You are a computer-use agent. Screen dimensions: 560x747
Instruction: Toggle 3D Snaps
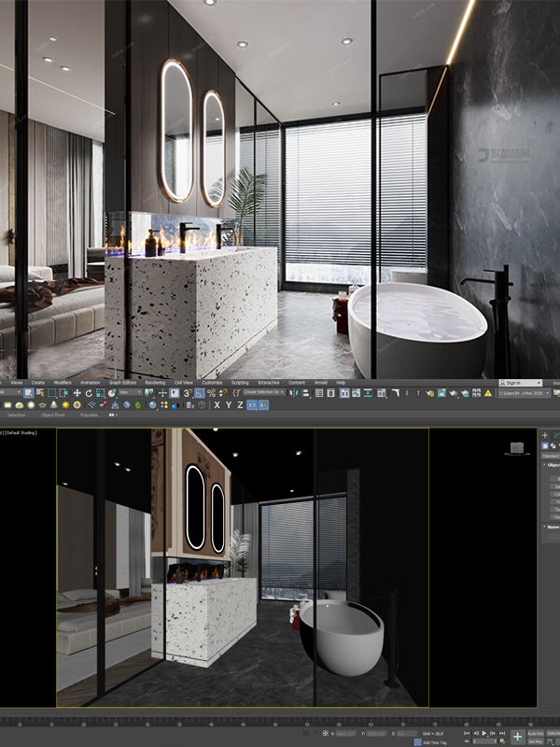click(x=188, y=393)
